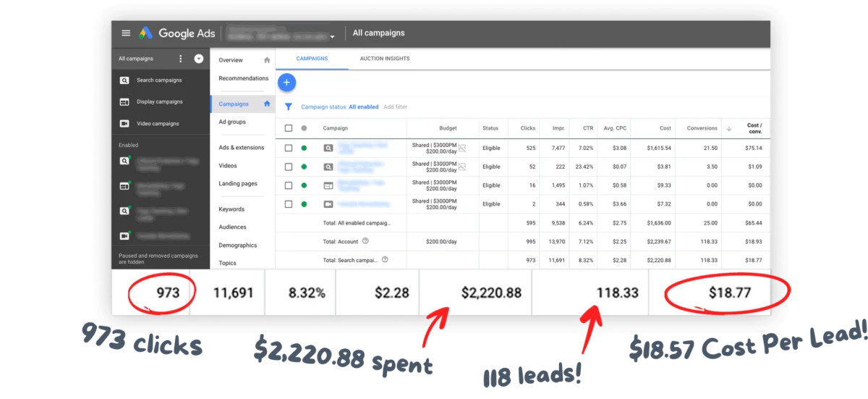This screenshot has width=868, height=399.
Task: Open Videos in the page menu
Action: pos(228,166)
